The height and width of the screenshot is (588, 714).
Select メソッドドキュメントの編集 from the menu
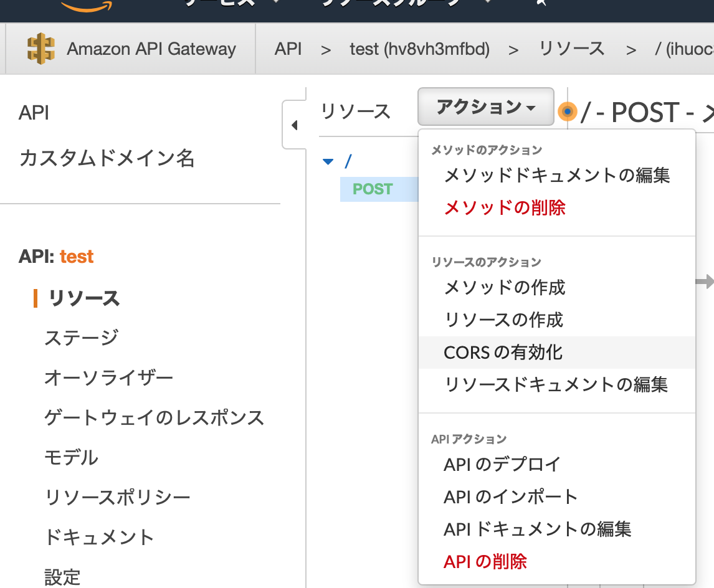point(557,175)
